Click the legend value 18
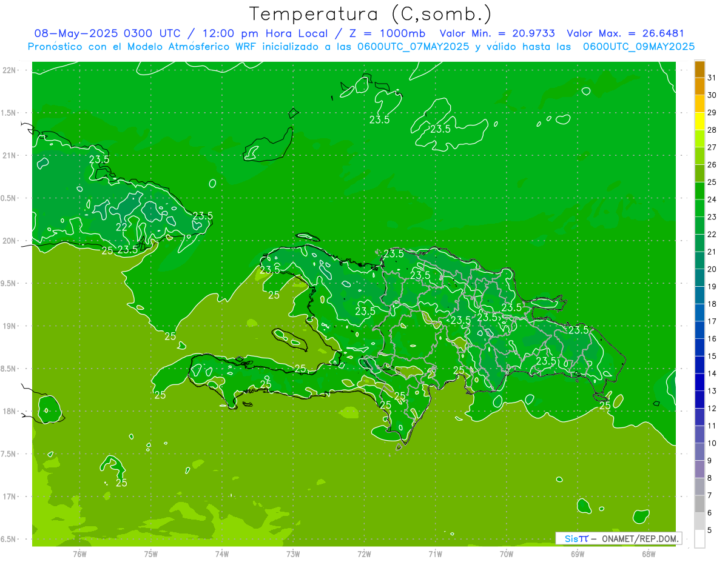 [x=712, y=304]
